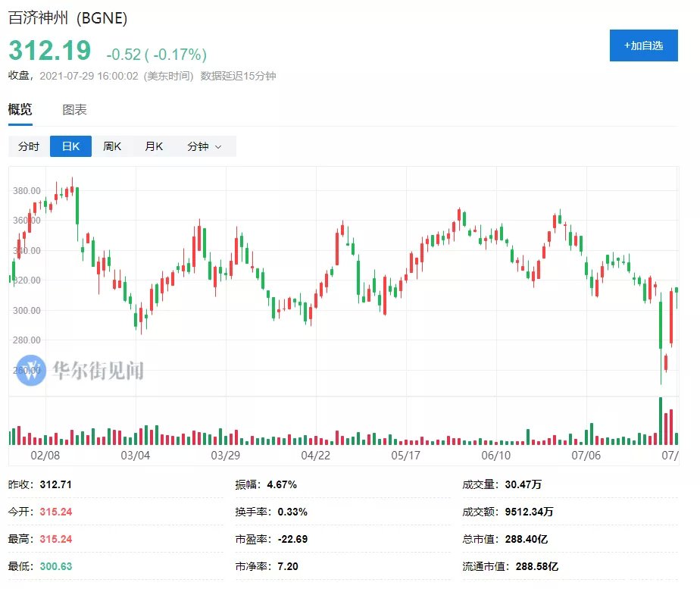The width and height of the screenshot is (700, 589).
Task: Click the 成交额 value 9512.34万
Action: click(529, 512)
